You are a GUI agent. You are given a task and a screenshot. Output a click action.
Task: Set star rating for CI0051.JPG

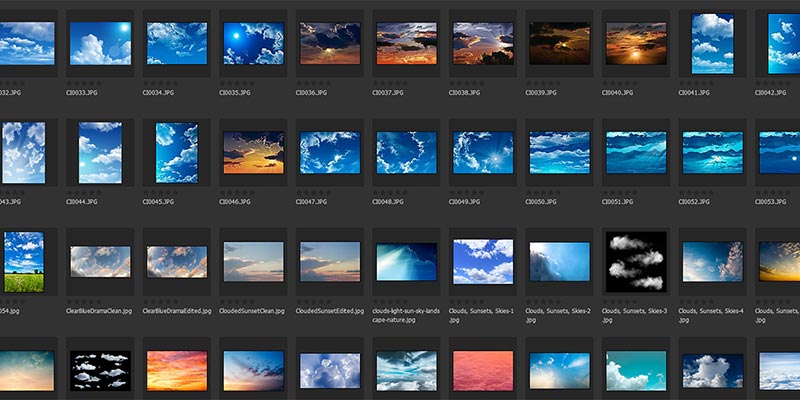pyautogui.click(x=620, y=193)
